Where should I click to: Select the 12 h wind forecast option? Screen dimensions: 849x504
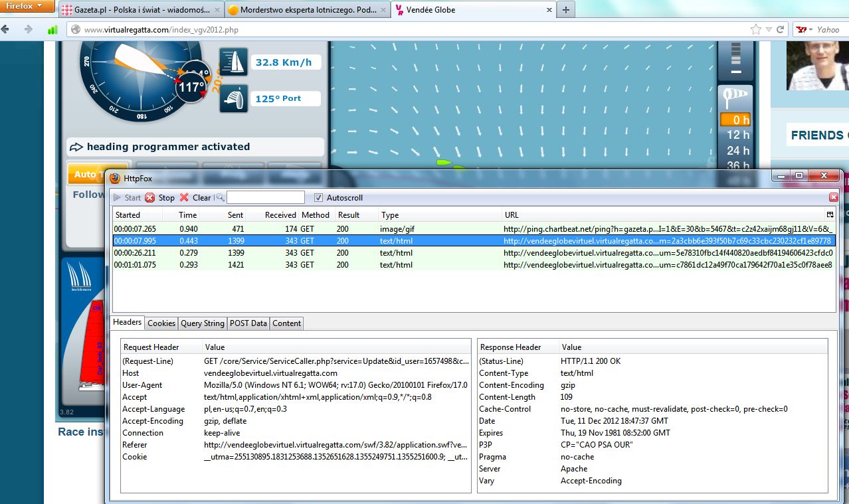point(737,135)
